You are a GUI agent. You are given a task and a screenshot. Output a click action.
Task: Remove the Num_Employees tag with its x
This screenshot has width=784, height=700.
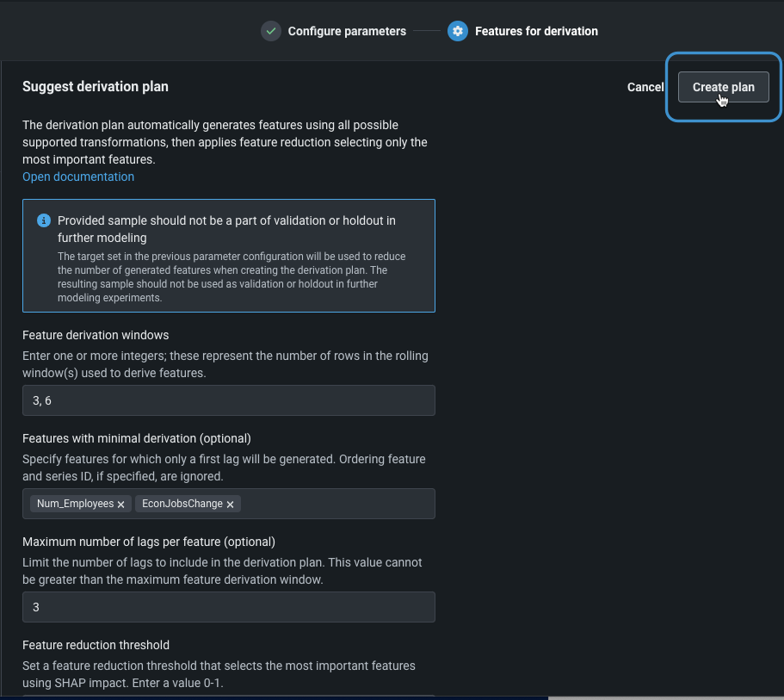[x=121, y=505]
